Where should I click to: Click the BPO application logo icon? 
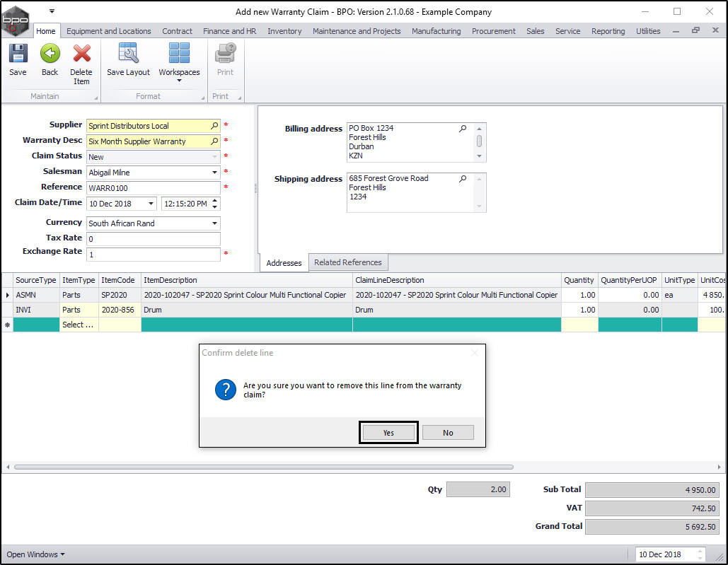coord(15,20)
